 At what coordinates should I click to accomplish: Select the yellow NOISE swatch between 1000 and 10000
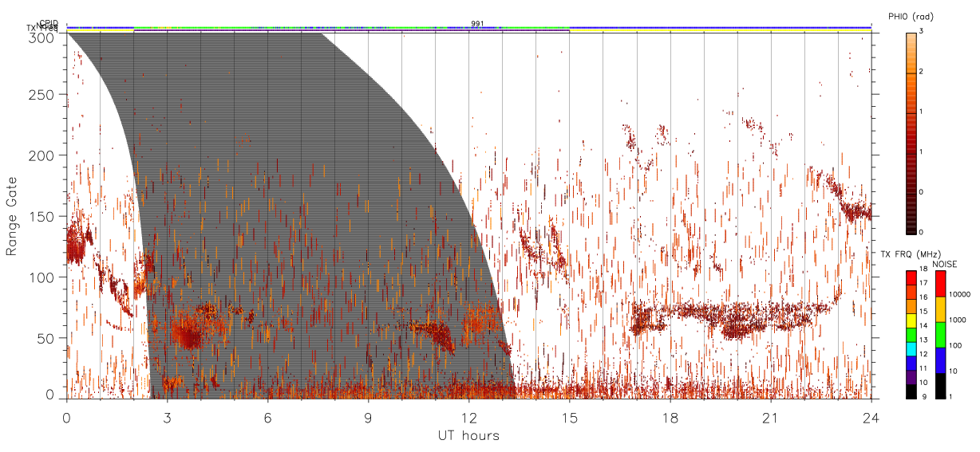click(940, 309)
